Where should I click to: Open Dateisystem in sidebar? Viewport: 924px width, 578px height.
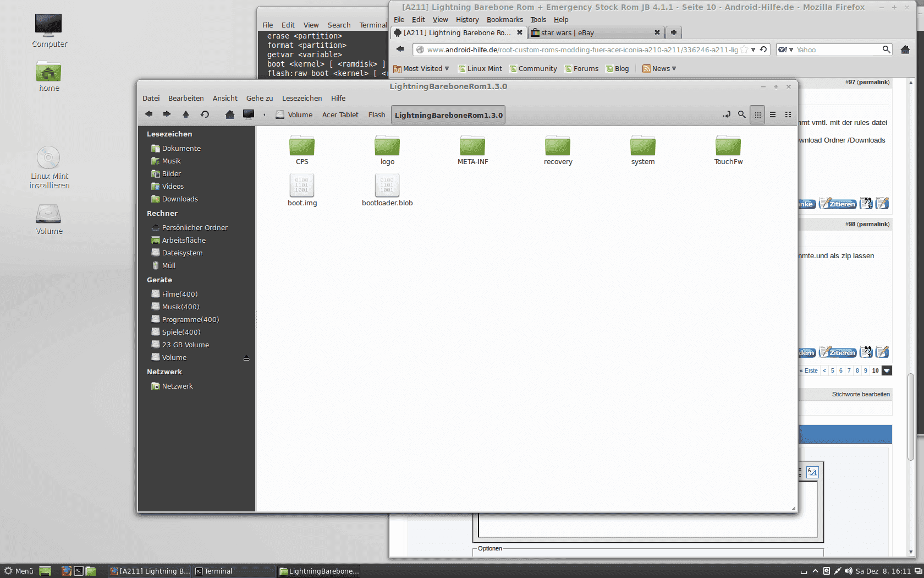pos(177,253)
